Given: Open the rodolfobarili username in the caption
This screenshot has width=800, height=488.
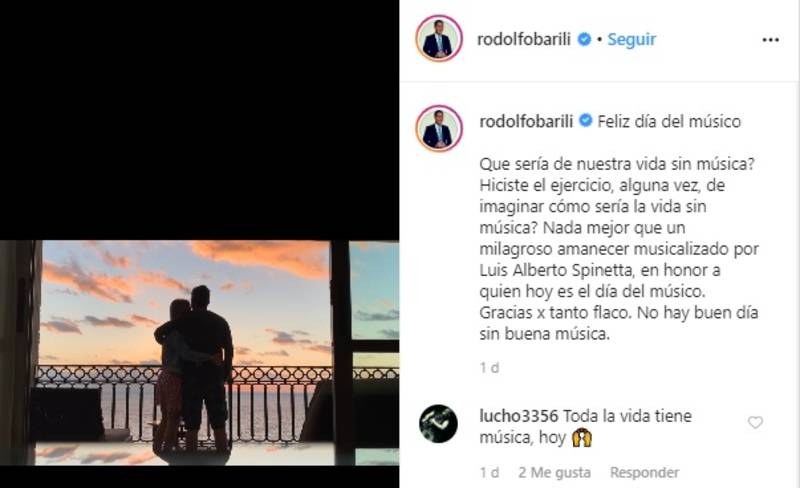Looking at the screenshot, I should pyautogui.click(x=526, y=121).
